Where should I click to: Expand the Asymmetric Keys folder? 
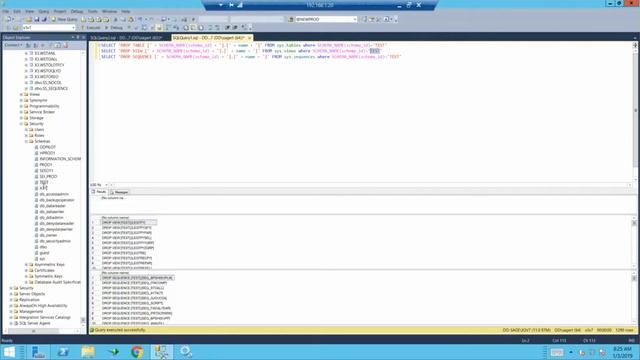click(x=27, y=264)
